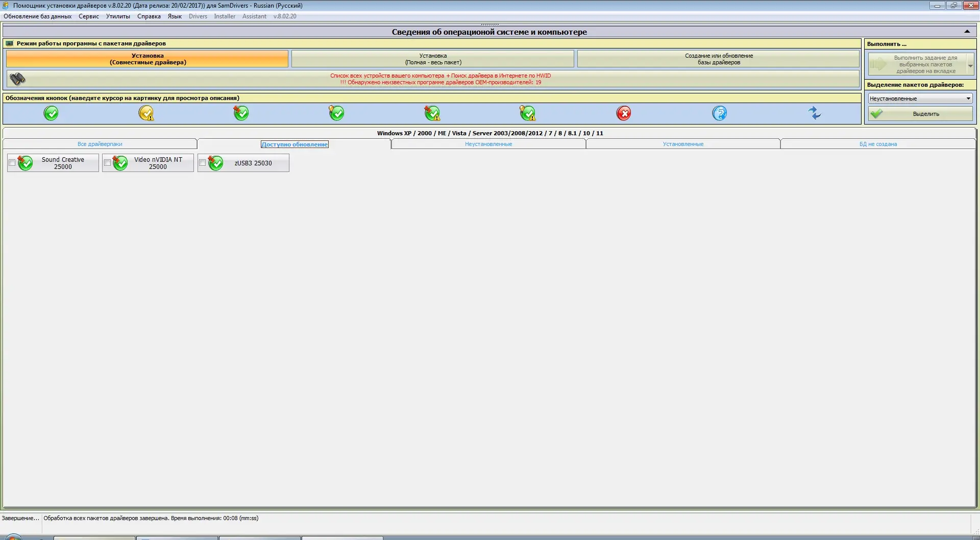Viewport: 980px width, 540px height.
Task: Choose Создание или обновление базы драйверов mode
Action: 719,59
